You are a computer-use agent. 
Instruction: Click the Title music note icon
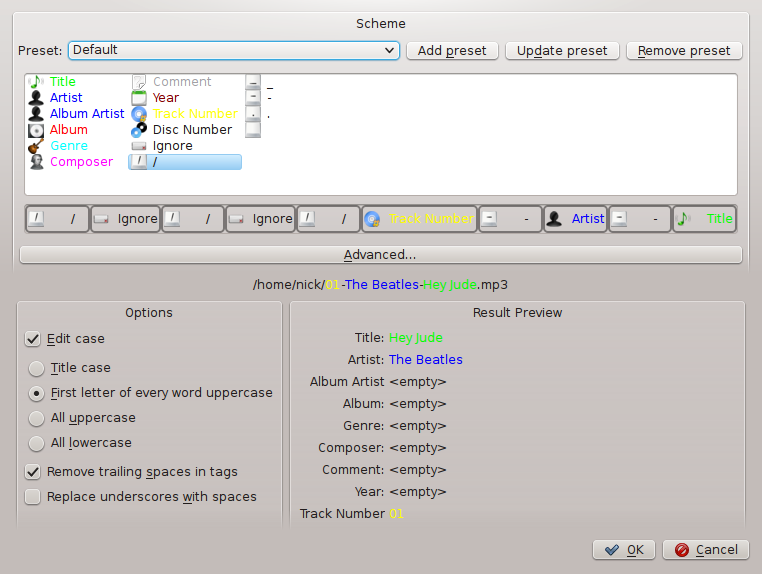[x=36, y=82]
